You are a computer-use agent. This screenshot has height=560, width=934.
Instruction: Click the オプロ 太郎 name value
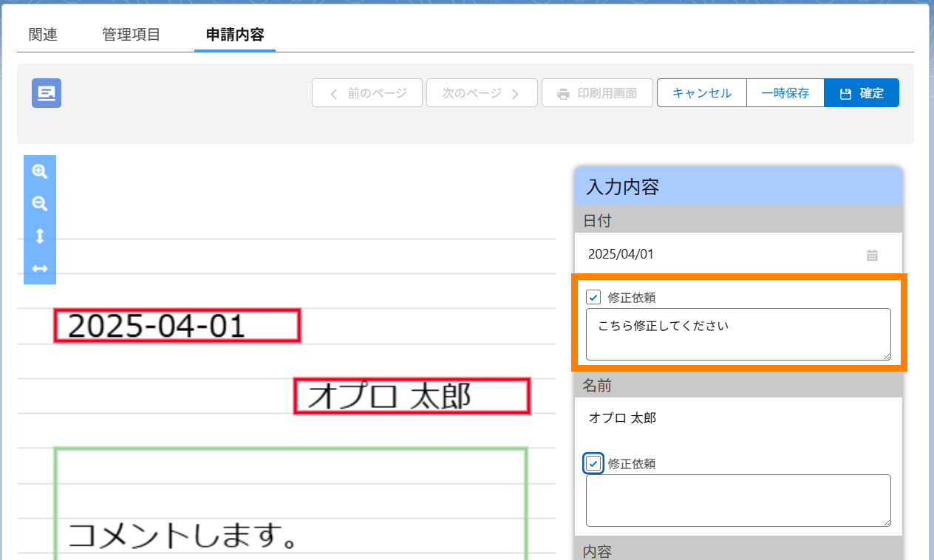pos(622,417)
